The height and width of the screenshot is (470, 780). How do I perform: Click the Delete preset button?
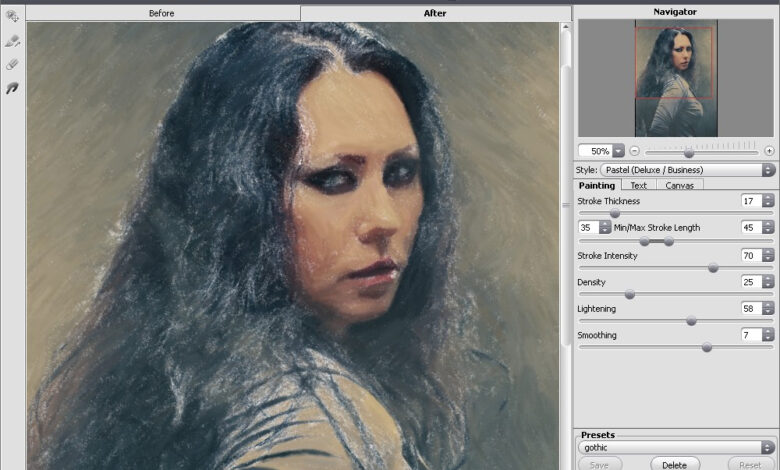pos(675,464)
